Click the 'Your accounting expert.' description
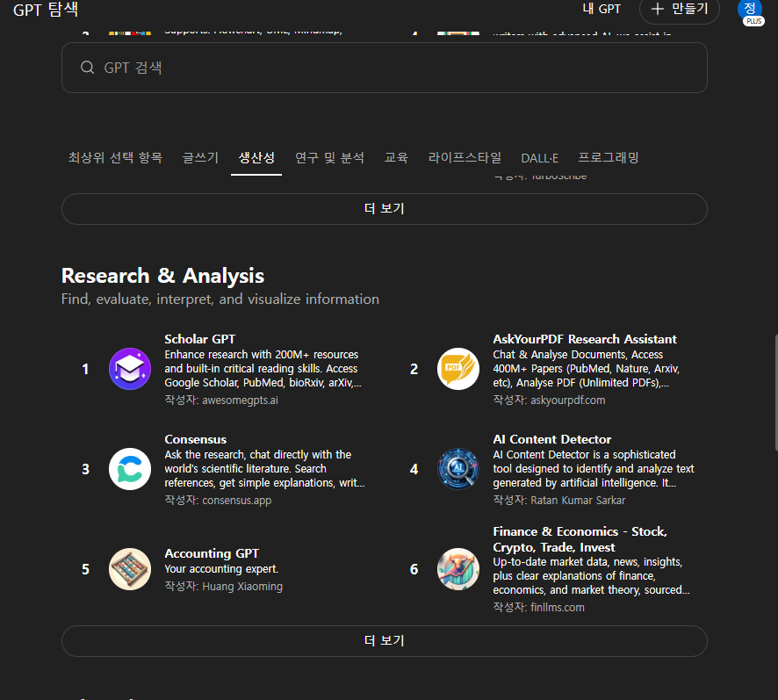This screenshot has width=778, height=700. coord(222,569)
